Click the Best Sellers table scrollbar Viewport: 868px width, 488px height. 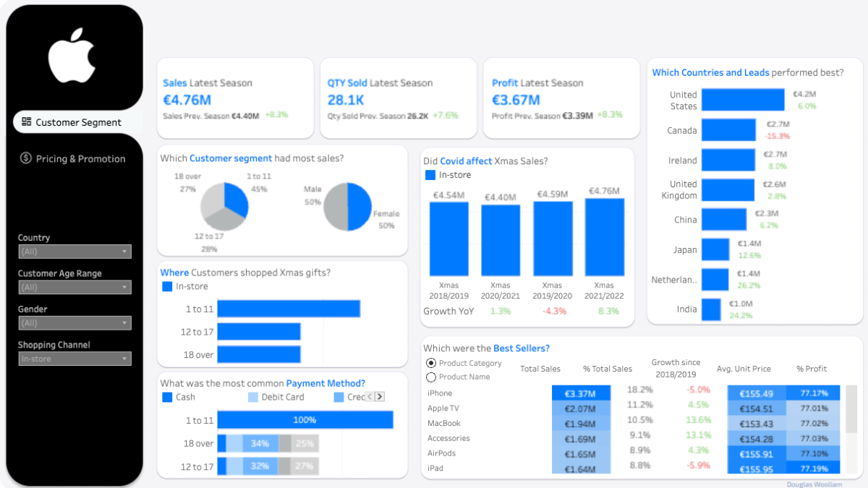click(x=851, y=409)
